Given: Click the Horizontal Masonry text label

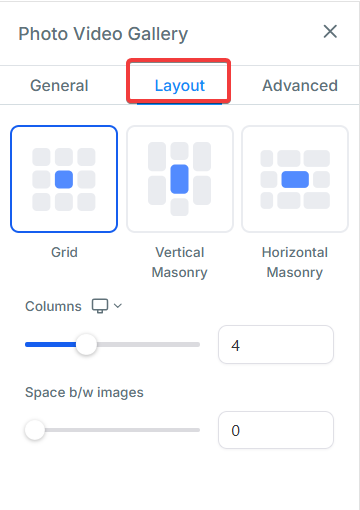Looking at the screenshot, I should coord(295,262).
